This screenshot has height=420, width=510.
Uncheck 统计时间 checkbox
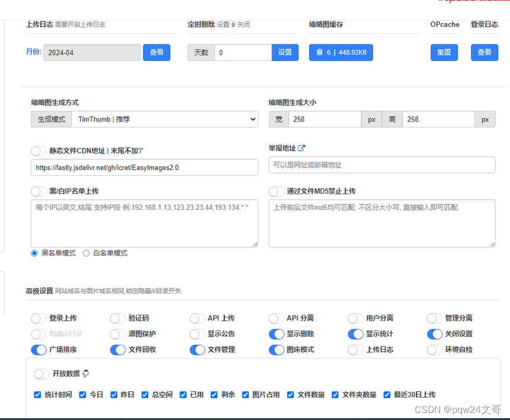tap(37, 395)
